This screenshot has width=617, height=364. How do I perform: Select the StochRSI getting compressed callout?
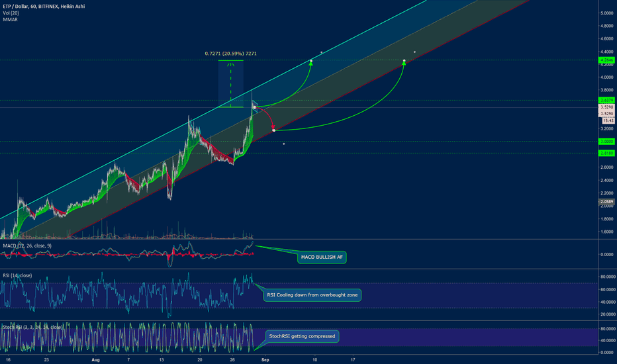pos(302,336)
